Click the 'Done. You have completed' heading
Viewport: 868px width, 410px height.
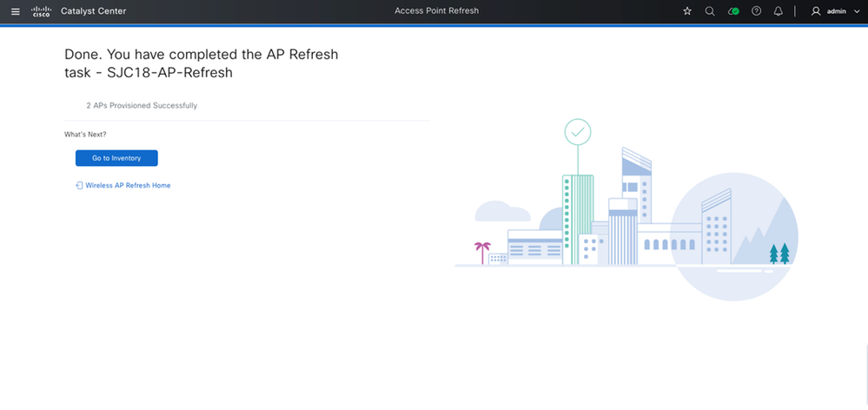pyautogui.click(x=202, y=63)
